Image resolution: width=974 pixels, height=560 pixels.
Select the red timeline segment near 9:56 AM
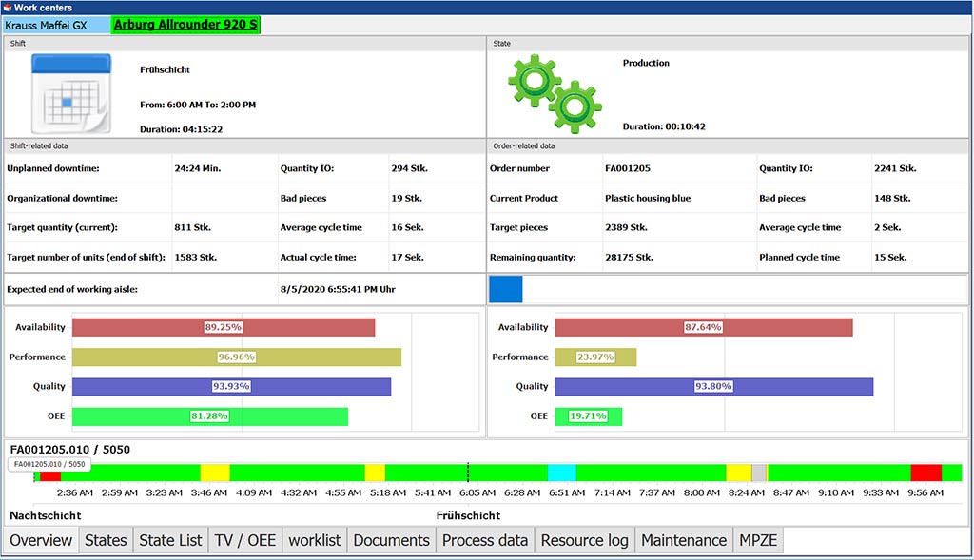[926, 473]
